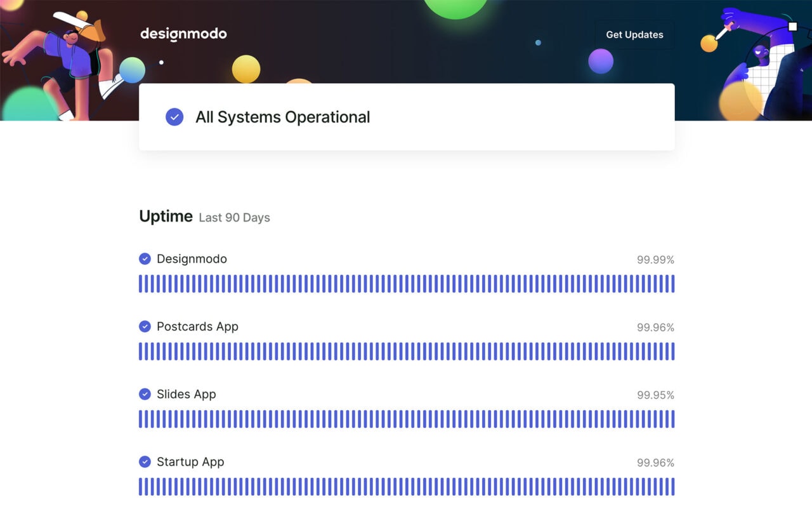The width and height of the screenshot is (812, 530).
Task: Click a bar in the Designmodo uptime chart
Action: tap(406, 284)
